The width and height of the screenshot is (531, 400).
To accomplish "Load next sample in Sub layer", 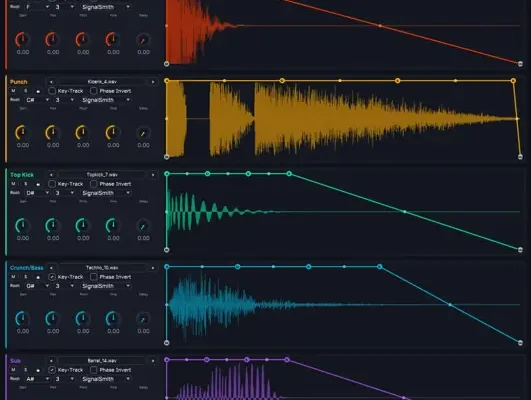I will pyautogui.click(x=153, y=361).
